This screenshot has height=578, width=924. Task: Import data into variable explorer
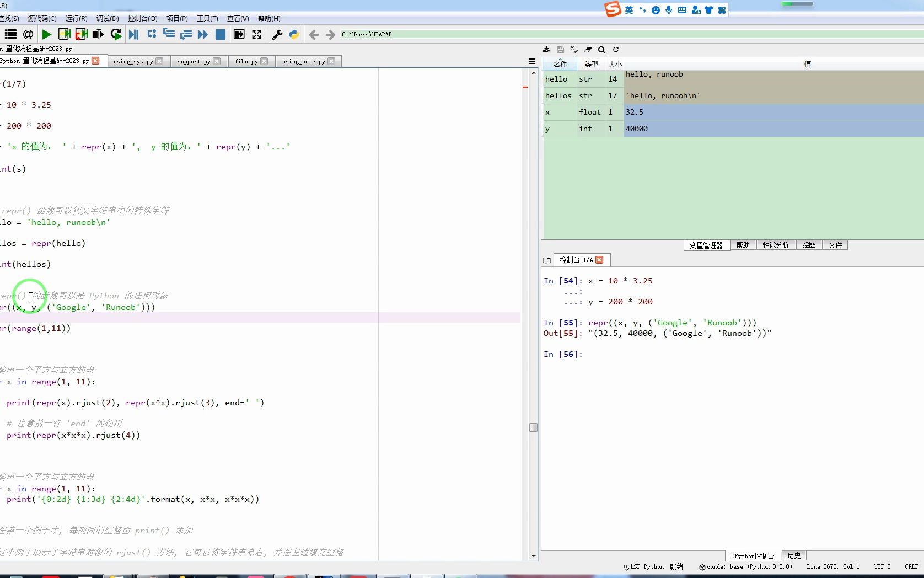(x=546, y=50)
